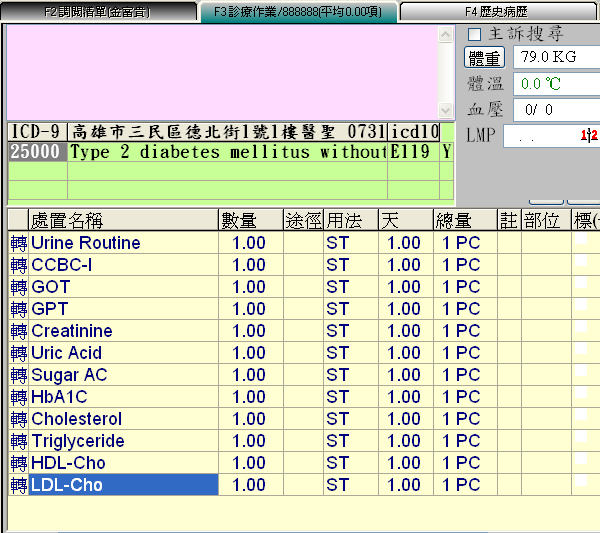The width and height of the screenshot is (600, 533).
Task: Click the text area scroll up arrow
Action: pyautogui.click(x=446, y=34)
